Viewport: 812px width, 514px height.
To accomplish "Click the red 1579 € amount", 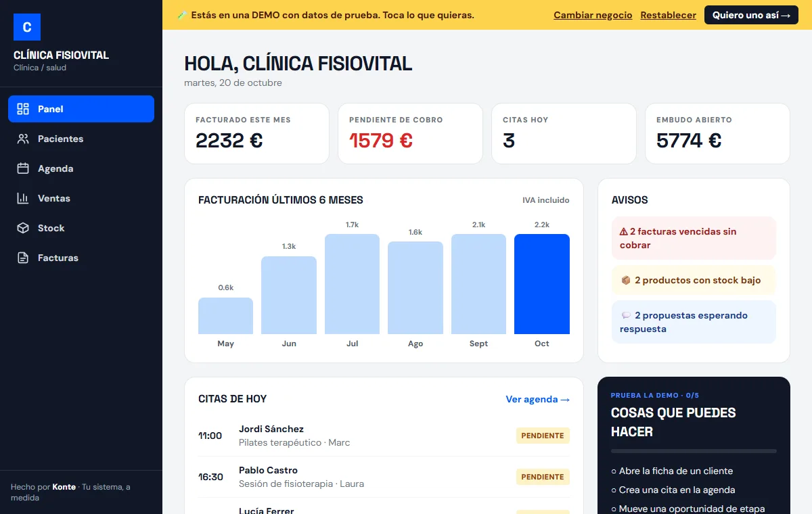I will coord(381,141).
